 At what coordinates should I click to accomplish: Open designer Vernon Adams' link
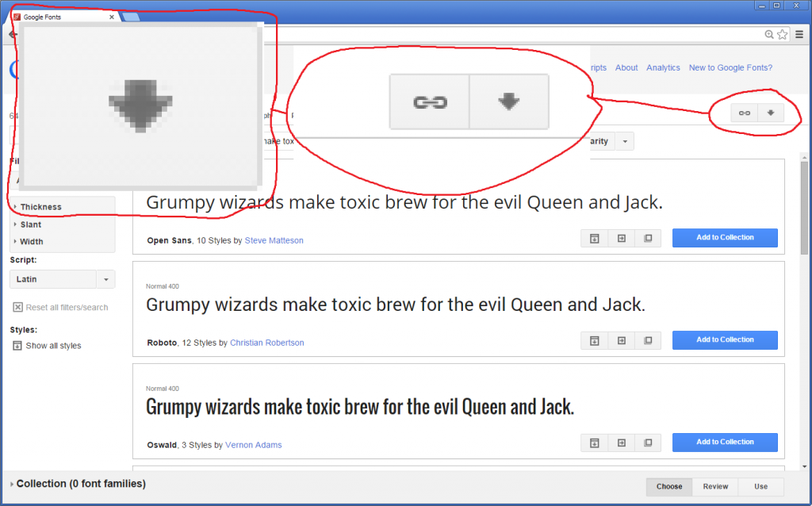pos(253,445)
